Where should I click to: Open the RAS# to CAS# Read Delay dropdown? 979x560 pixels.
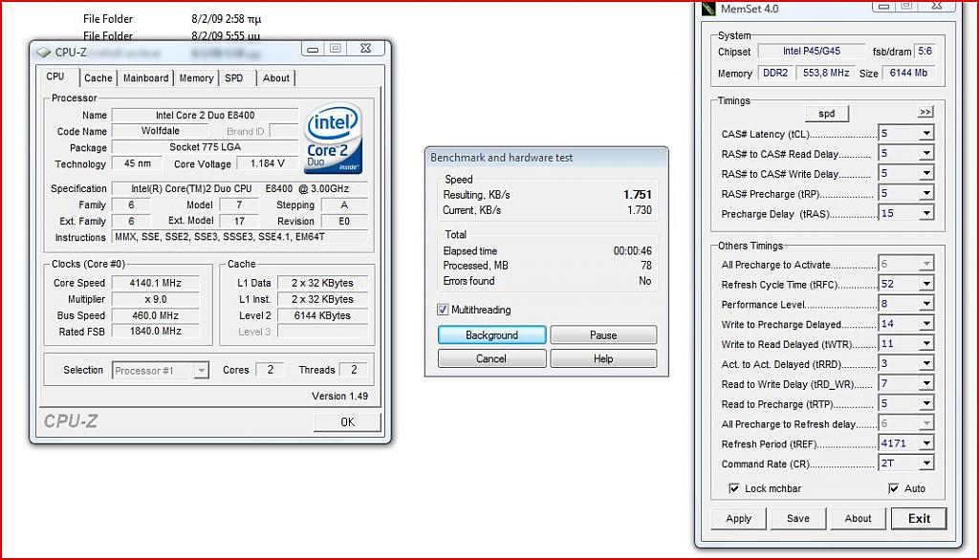[926, 153]
